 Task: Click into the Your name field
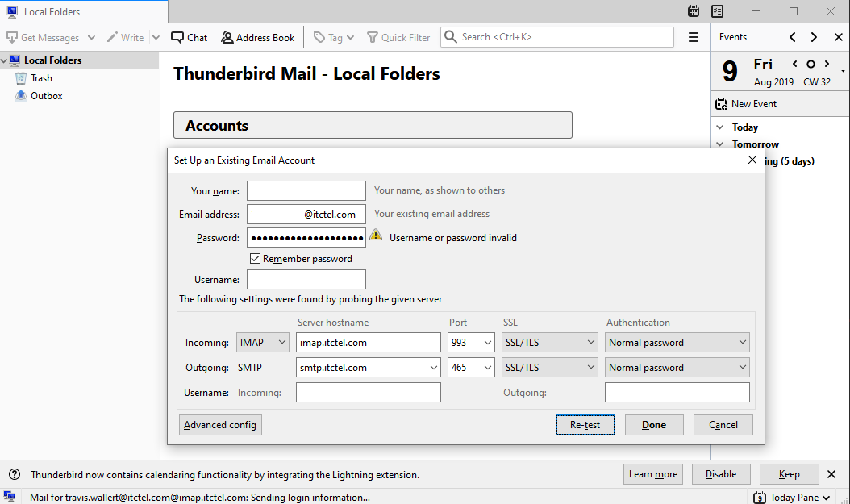tap(306, 190)
